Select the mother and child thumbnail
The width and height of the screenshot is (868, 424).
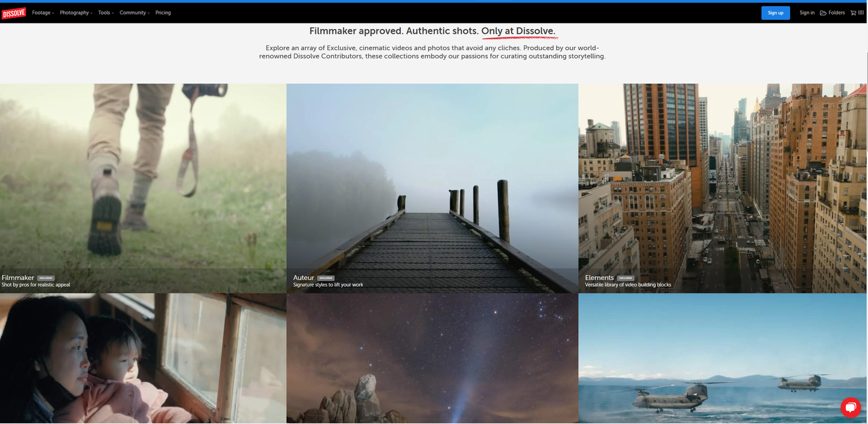(x=143, y=358)
